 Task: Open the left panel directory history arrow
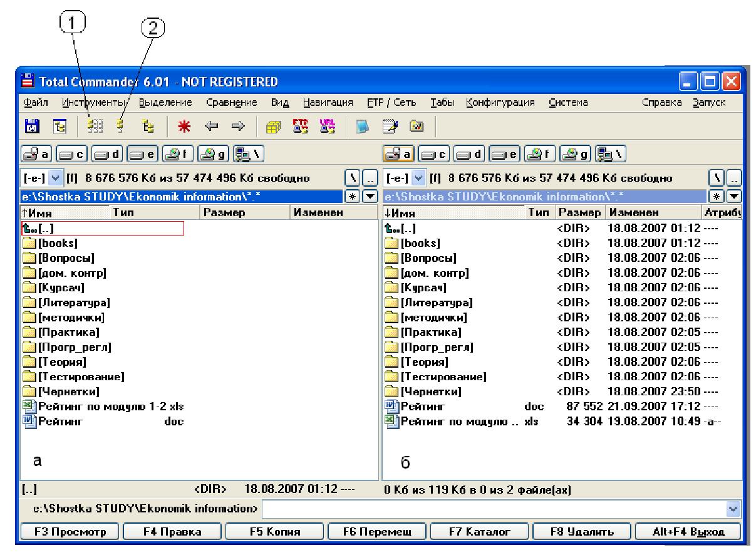(370, 197)
